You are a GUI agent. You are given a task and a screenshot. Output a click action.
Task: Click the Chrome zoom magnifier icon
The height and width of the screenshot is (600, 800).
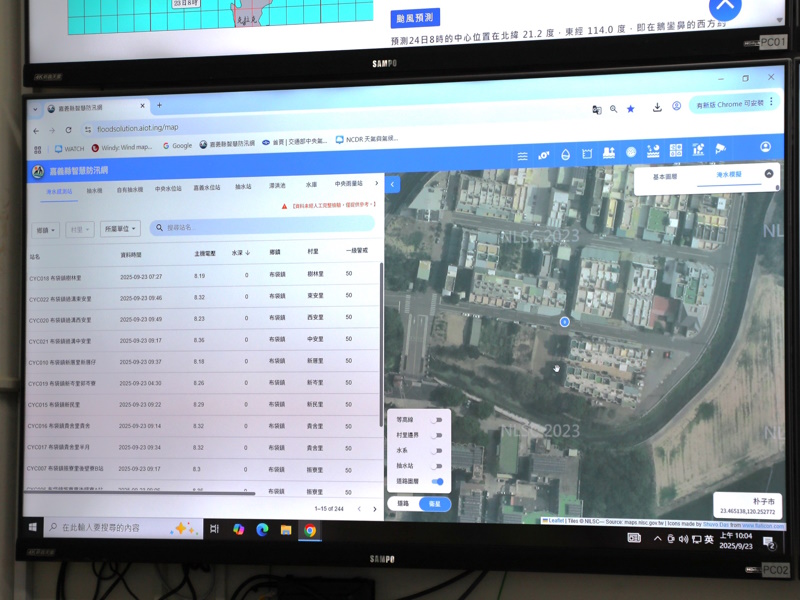613,109
